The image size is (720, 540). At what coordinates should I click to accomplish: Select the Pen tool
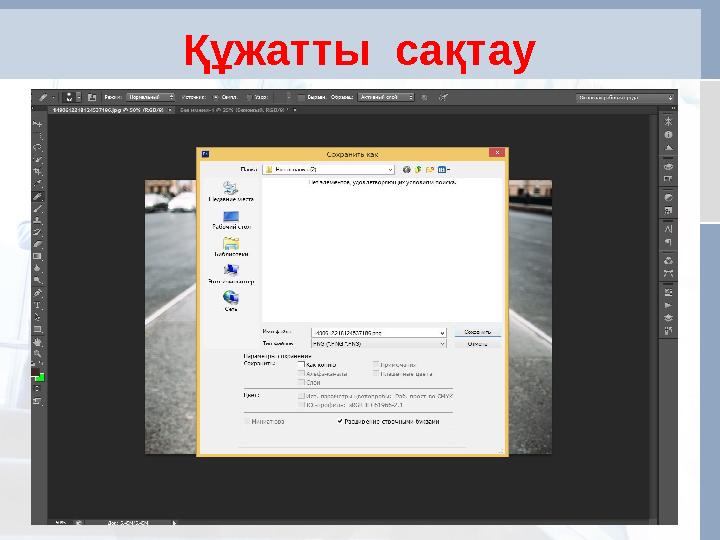[38, 293]
